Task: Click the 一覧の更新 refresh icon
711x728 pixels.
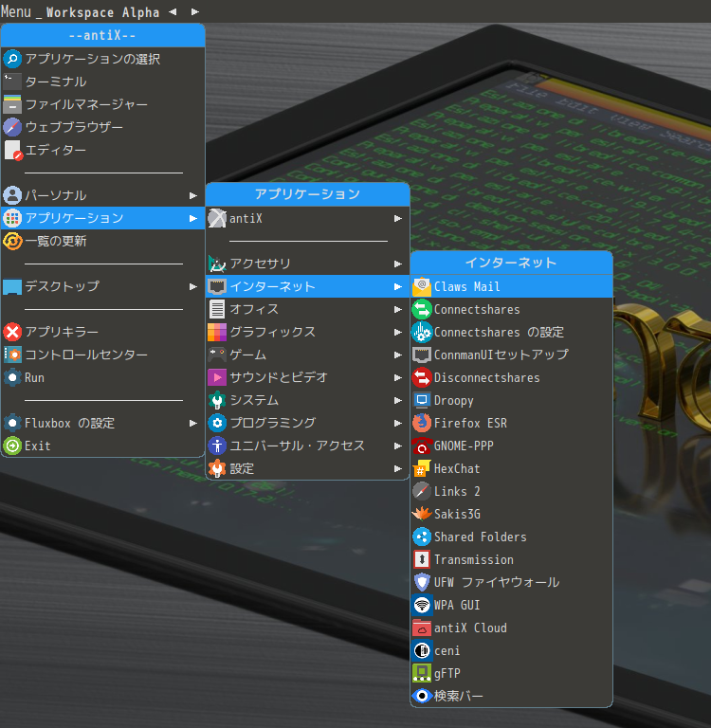Action: 12,241
